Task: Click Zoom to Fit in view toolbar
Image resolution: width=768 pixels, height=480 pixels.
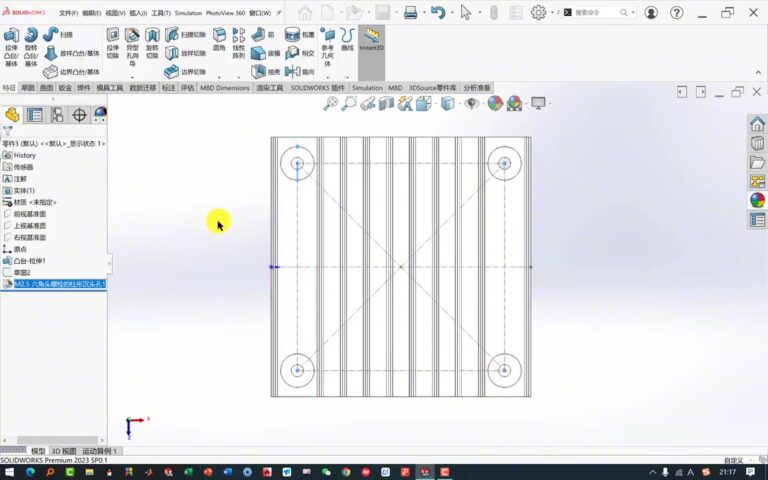Action: click(331, 103)
